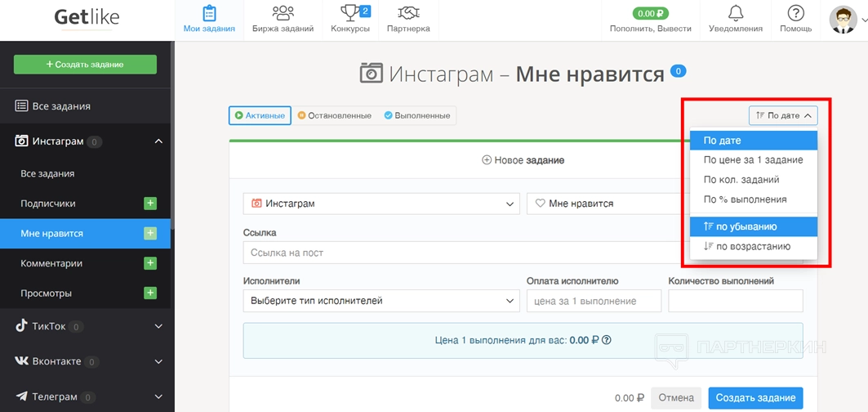Open Помощь question mark icon
Viewport: 868px width, 412px height.
pos(795,20)
